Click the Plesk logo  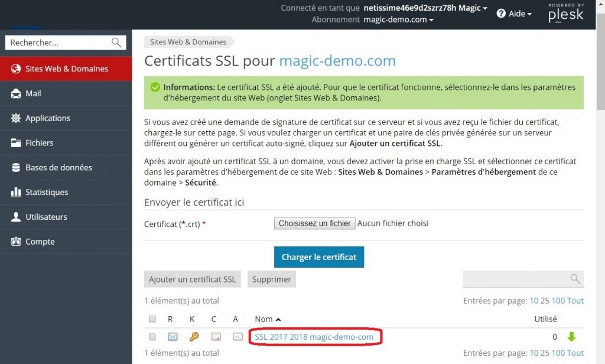565,13
